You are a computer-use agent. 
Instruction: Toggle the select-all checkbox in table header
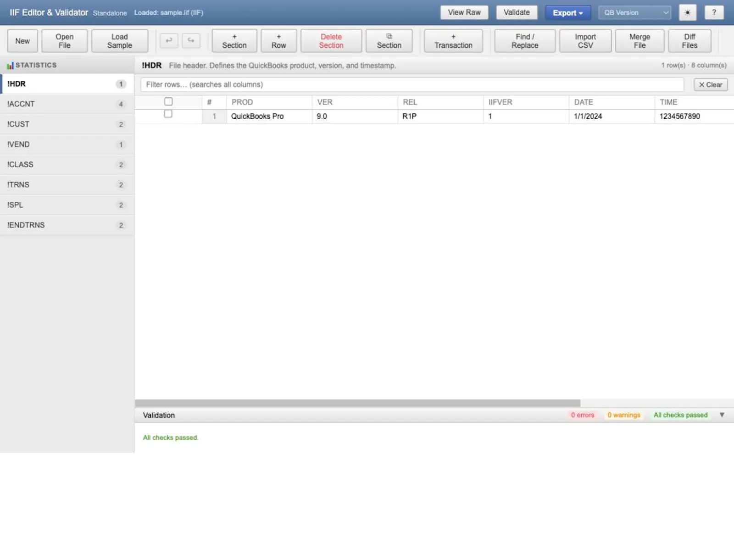tap(168, 101)
